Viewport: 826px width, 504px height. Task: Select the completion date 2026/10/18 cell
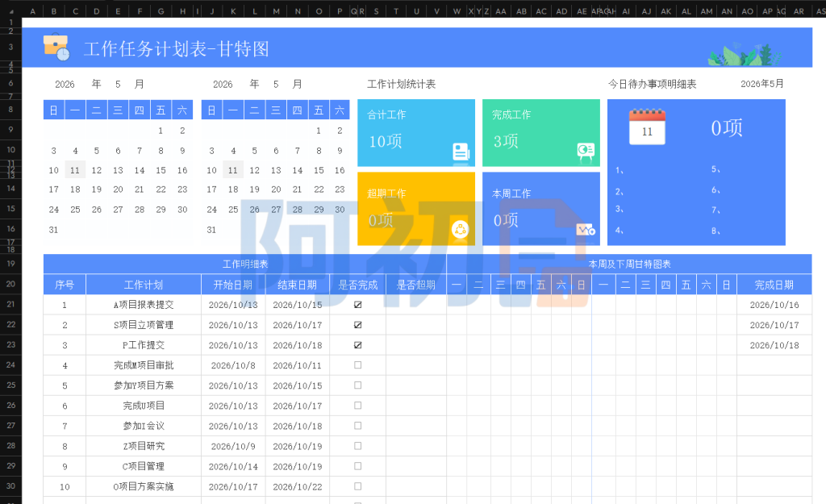774,345
